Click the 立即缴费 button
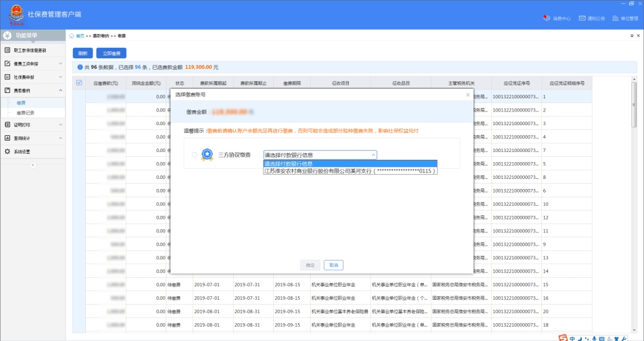 (x=111, y=54)
